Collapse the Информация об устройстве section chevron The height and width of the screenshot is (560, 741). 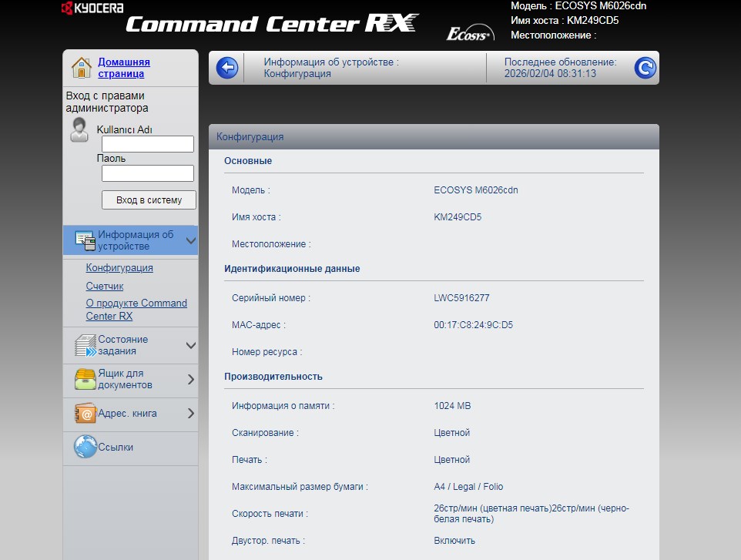click(191, 241)
